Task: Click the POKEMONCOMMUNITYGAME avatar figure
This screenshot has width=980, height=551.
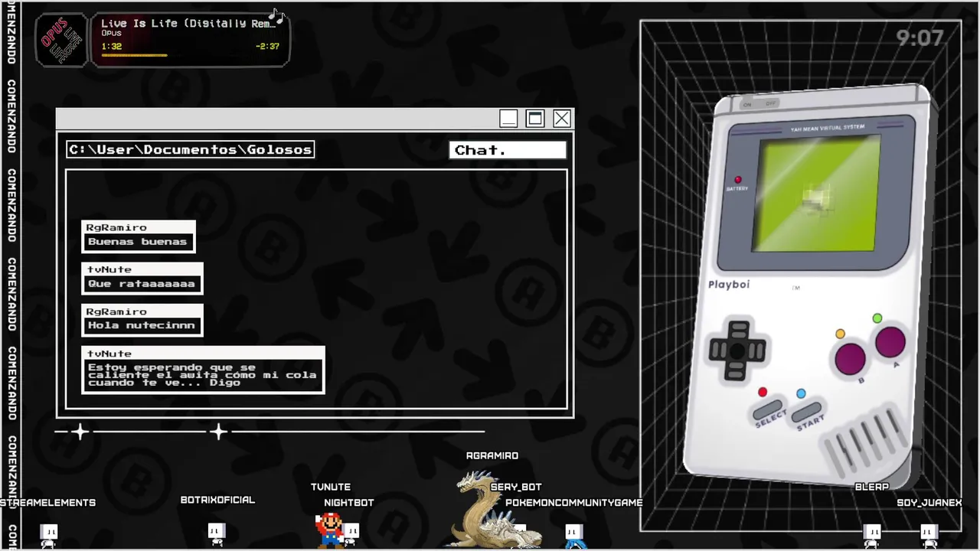Action: click(x=573, y=536)
